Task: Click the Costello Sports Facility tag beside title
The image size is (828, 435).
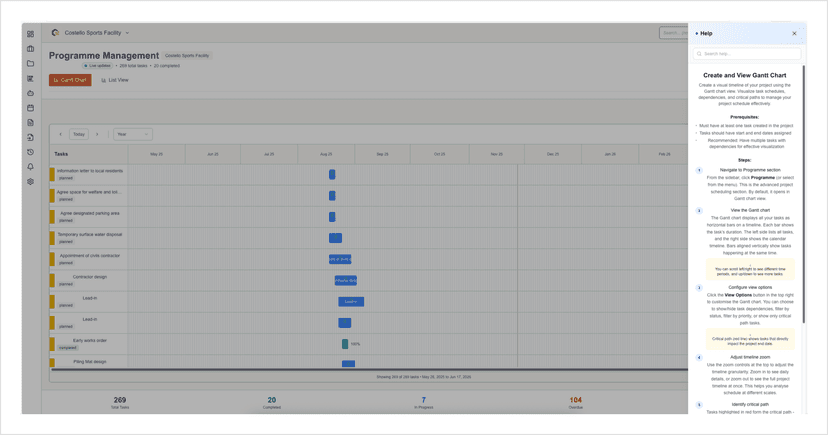Action: (187, 55)
